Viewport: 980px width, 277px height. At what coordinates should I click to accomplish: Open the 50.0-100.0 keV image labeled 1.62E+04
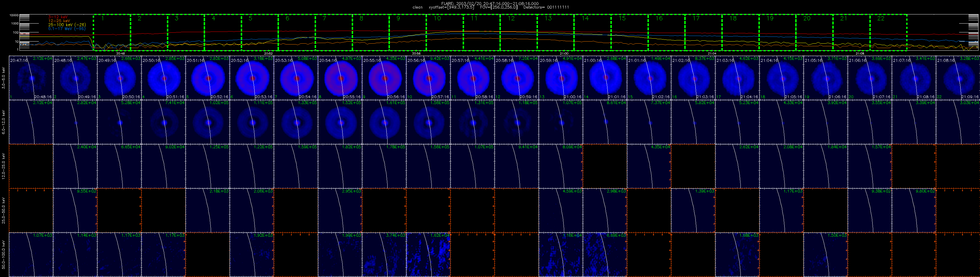coord(428,255)
